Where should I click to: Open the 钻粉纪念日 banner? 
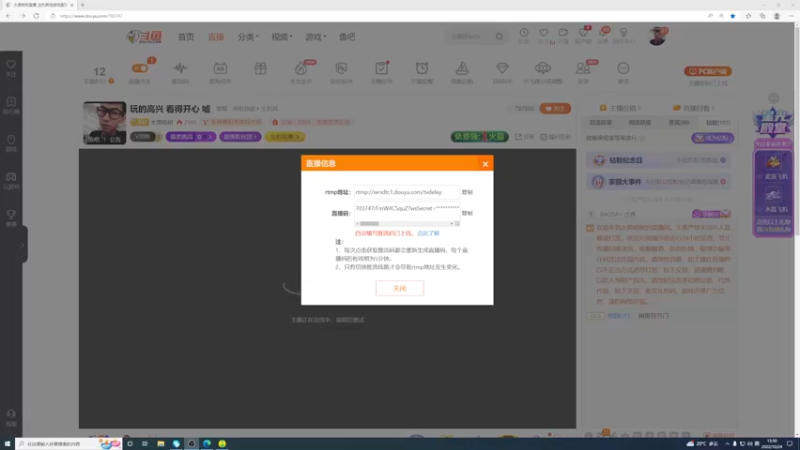click(x=658, y=160)
